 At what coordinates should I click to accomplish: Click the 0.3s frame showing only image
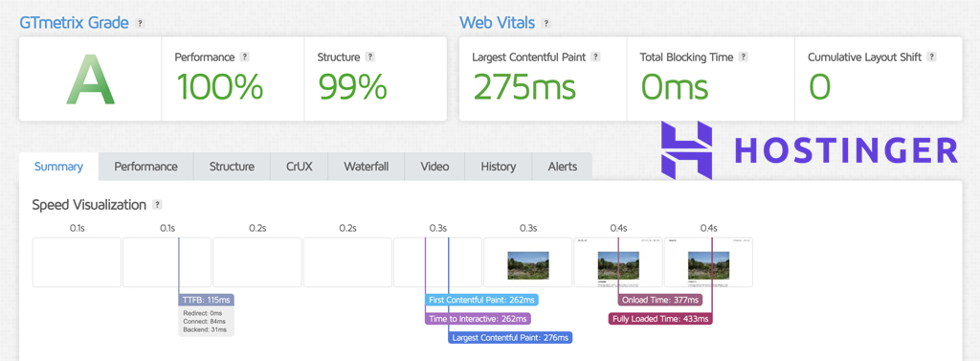(x=528, y=262)
